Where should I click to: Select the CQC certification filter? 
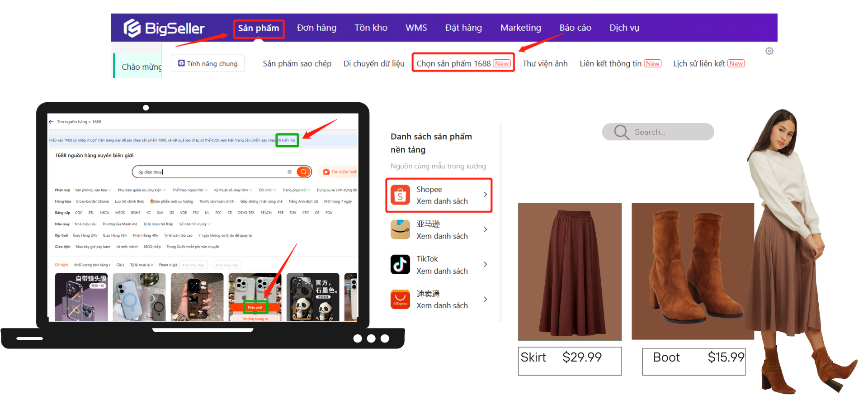[x=79, y=213]
